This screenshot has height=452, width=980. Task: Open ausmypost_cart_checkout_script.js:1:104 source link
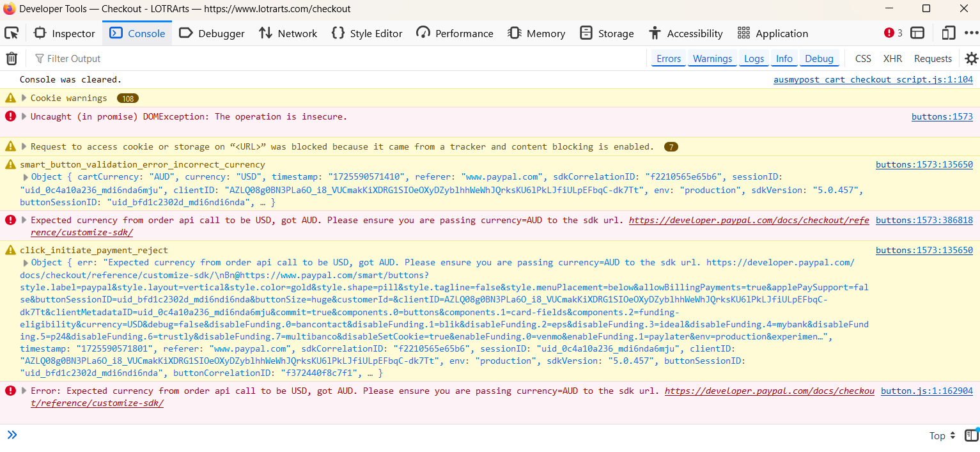873,80
